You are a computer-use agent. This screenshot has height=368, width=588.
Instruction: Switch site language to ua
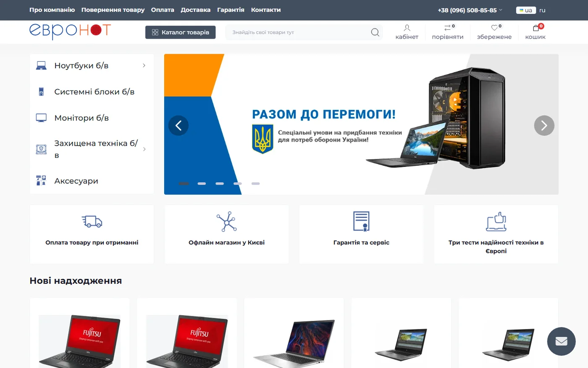click(526, 10)
